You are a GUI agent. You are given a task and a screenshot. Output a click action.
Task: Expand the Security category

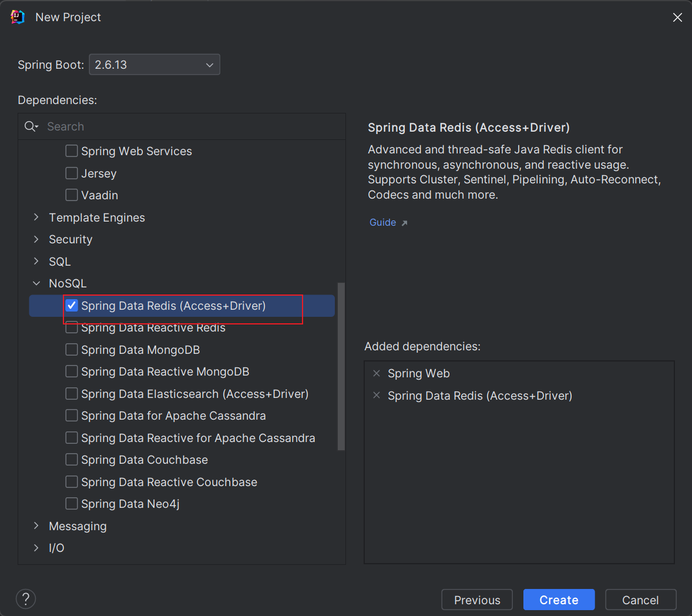click(36, 239)
